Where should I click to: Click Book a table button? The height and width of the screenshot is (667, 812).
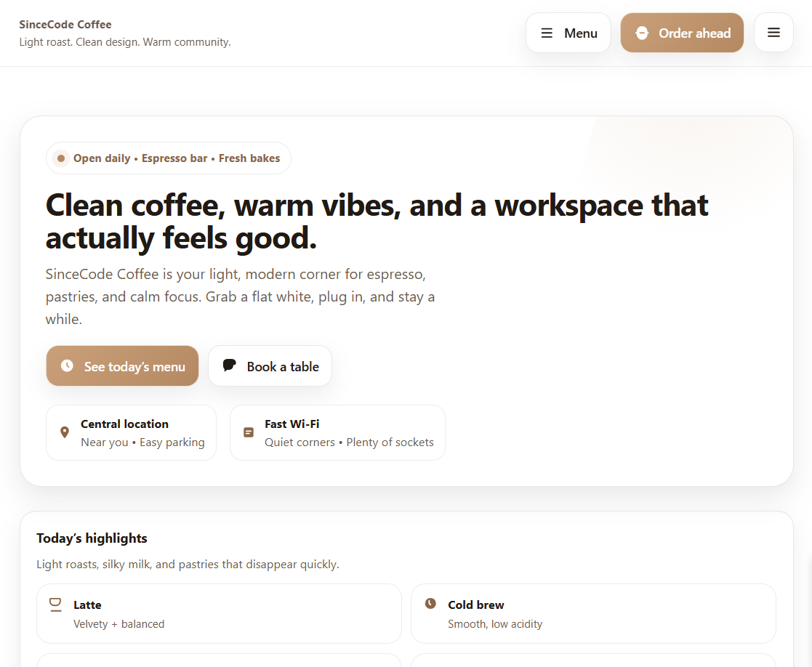pos(270,366)
